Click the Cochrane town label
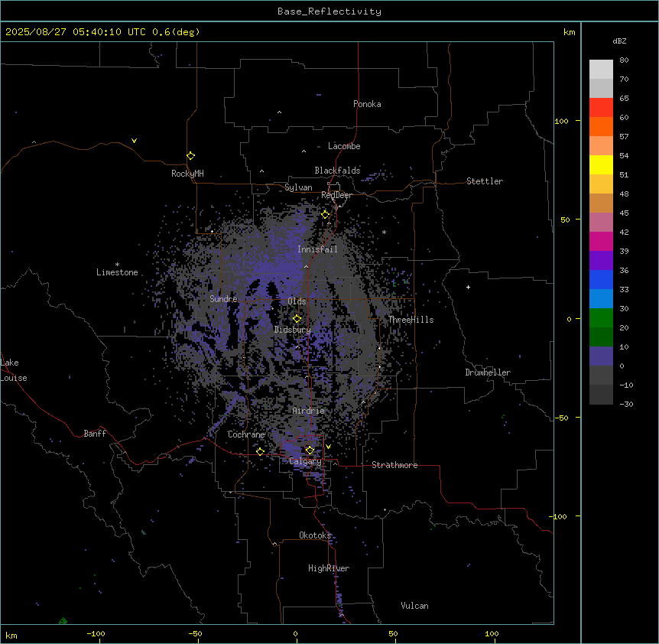 pyautogui.click(x=246, y=434)
